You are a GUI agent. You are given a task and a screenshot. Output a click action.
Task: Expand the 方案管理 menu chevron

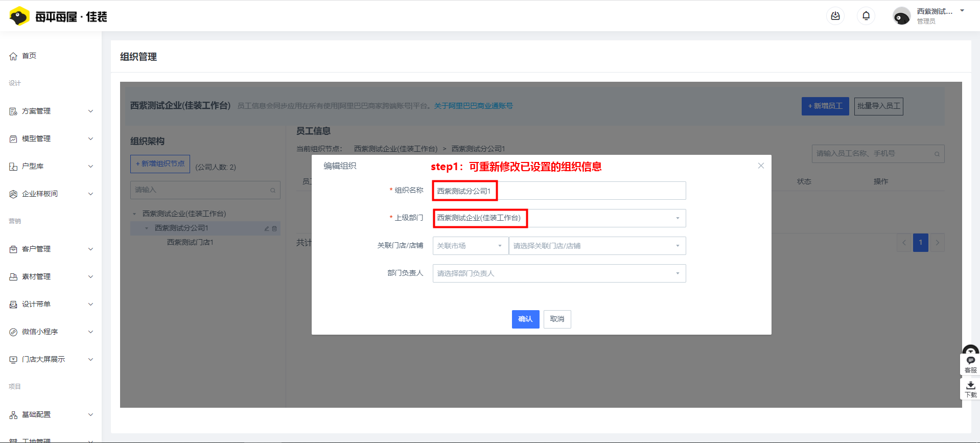pos(90,111)
